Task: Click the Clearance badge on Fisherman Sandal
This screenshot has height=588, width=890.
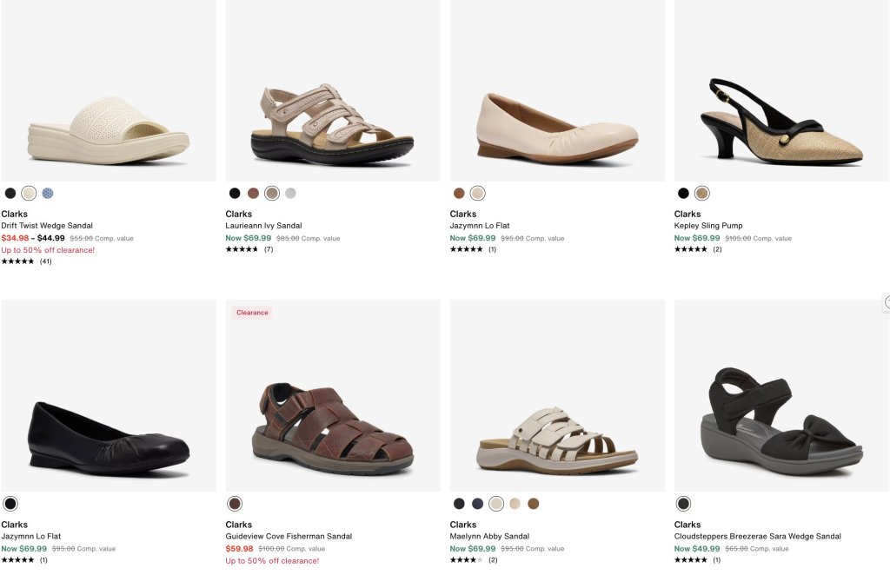Action: coord(252,313)
